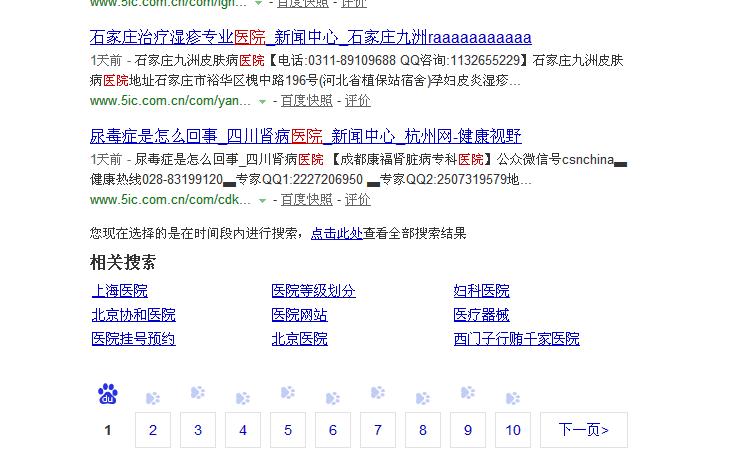
Task: Click the paw icon above page 2
Action: 153,398
